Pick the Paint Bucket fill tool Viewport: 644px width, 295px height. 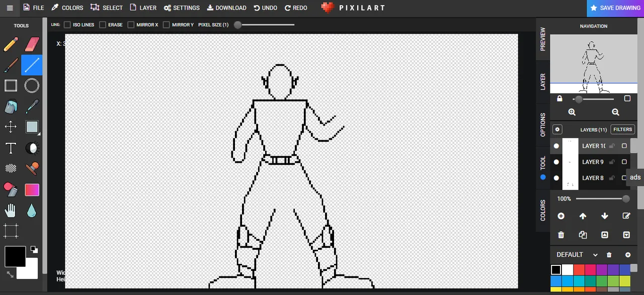click(x=11, y=107)
